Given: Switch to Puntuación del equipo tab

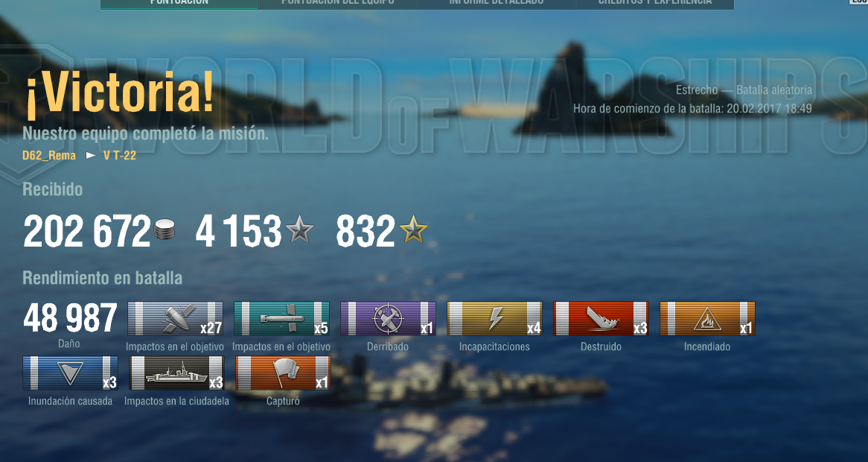Looking at the screenshot, I should 338,3.
